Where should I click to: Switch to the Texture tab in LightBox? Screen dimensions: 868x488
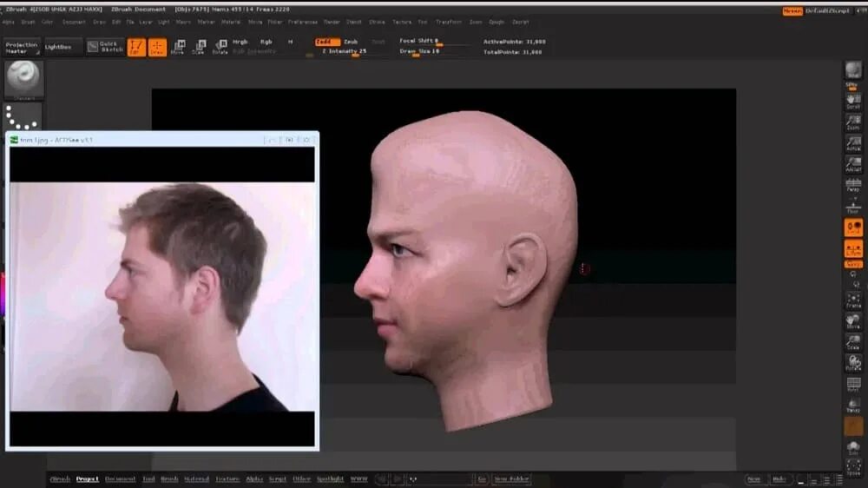click(227, 479)
